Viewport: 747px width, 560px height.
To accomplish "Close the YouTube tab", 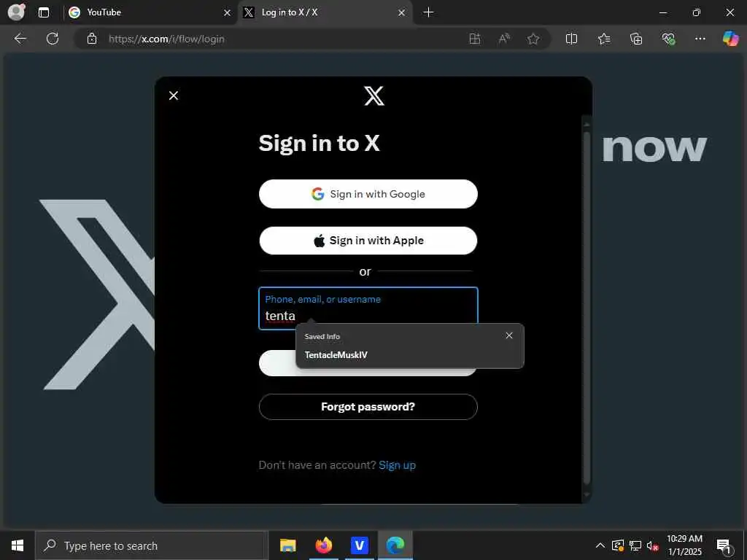I will click(x=228, y=13).
